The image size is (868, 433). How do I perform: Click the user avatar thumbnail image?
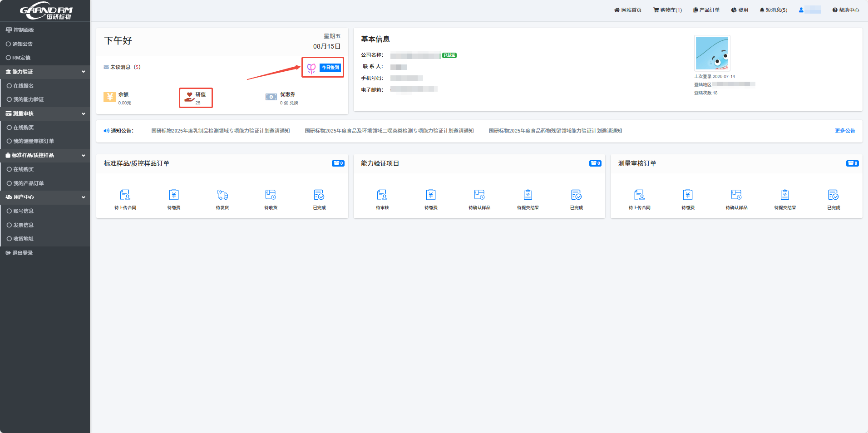click(x=712, y=53)
